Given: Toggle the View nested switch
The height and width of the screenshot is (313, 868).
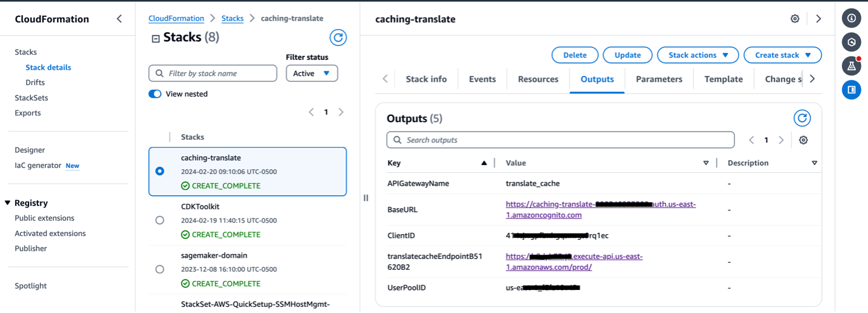Looking at the screenshot, I should [155, 94].
